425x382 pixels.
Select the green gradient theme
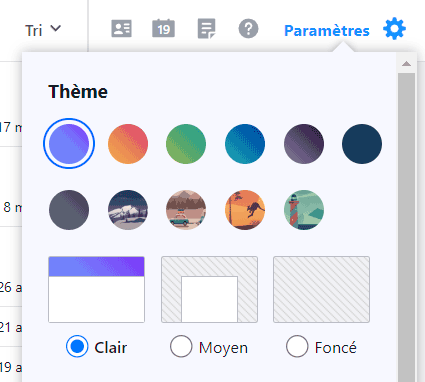pyautogui.click(x=186, y=144)
